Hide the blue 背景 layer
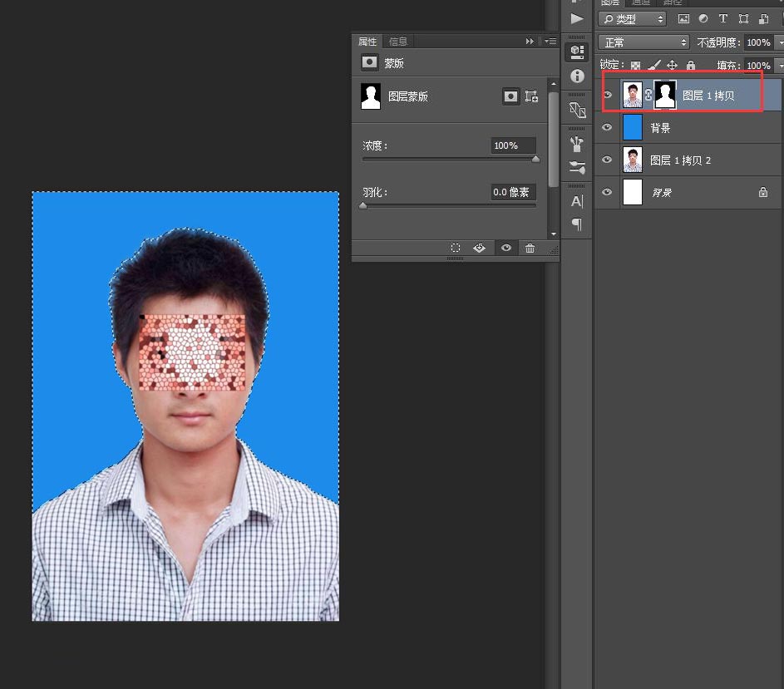 click(607, 128)
